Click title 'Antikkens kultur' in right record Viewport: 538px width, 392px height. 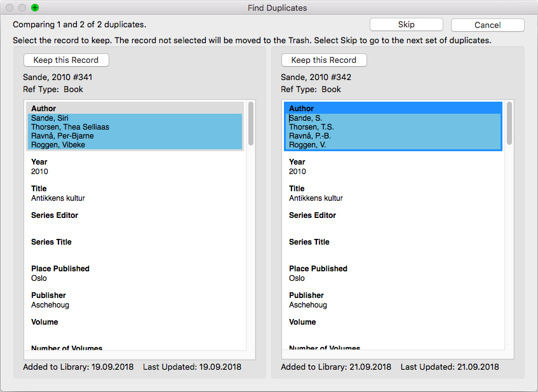(x=316, y=198)
